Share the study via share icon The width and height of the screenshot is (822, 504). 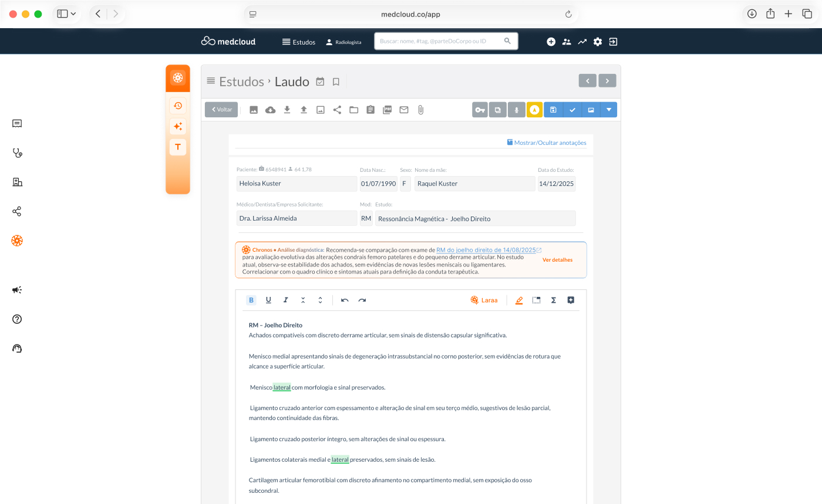click(x=337, y=110)
